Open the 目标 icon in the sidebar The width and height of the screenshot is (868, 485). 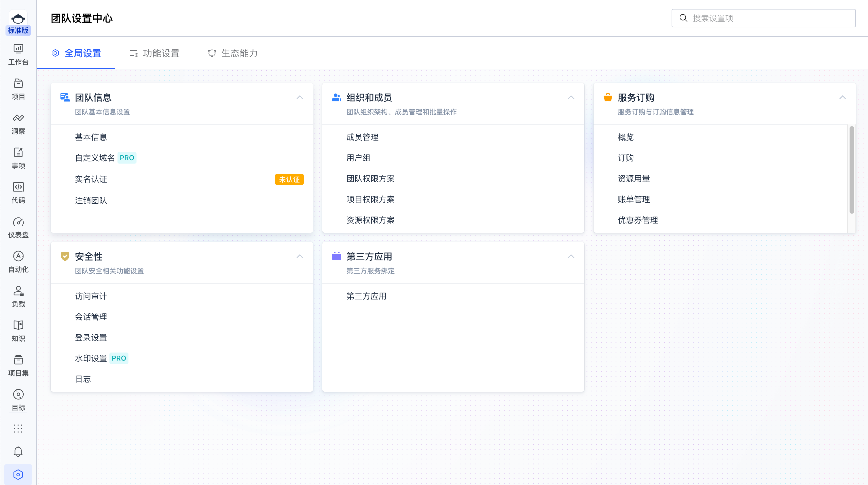18,399
